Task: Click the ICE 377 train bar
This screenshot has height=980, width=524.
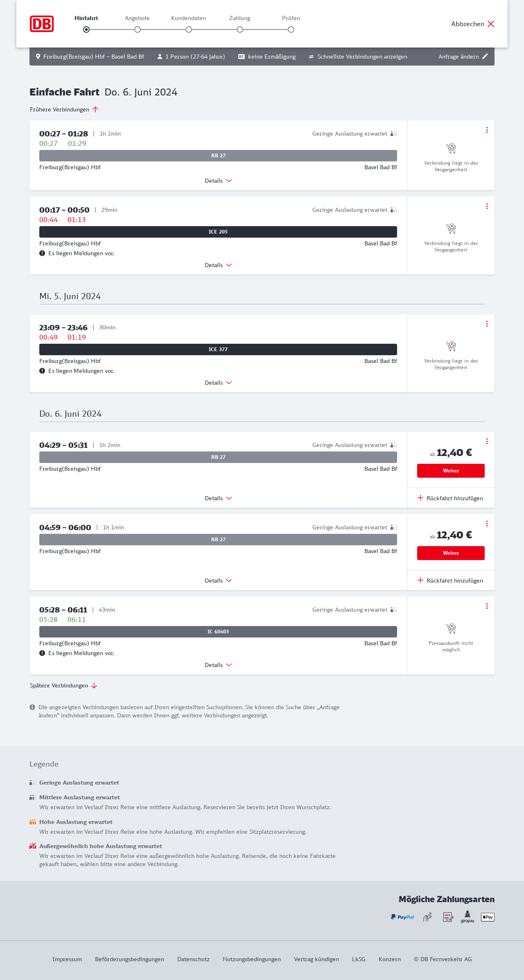Action: tap(218, 349)
